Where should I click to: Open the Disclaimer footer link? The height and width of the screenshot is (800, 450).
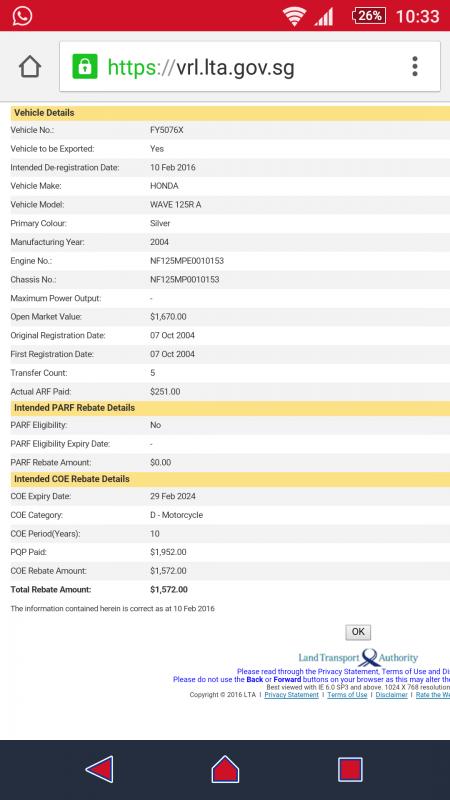pyautogui.click(x=391, y=695)
